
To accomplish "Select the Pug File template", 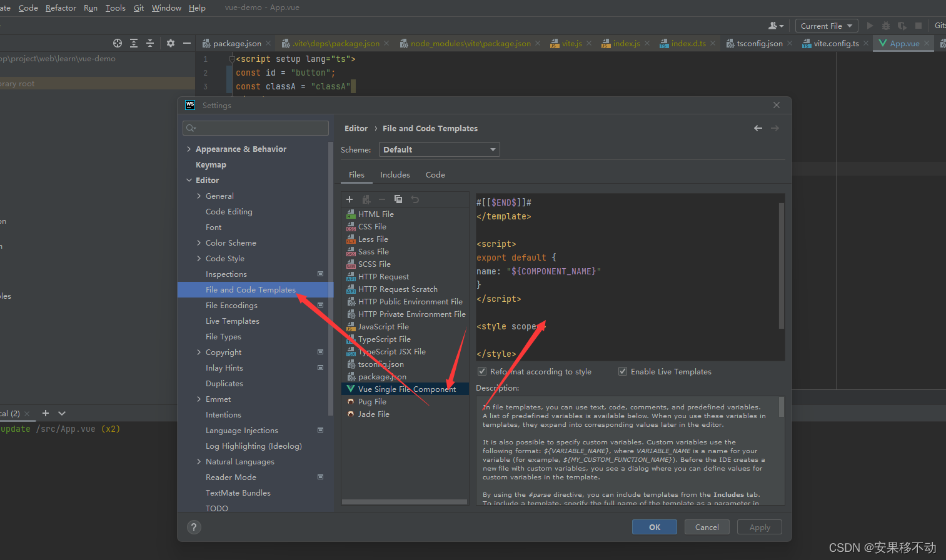I will (405, 401).
